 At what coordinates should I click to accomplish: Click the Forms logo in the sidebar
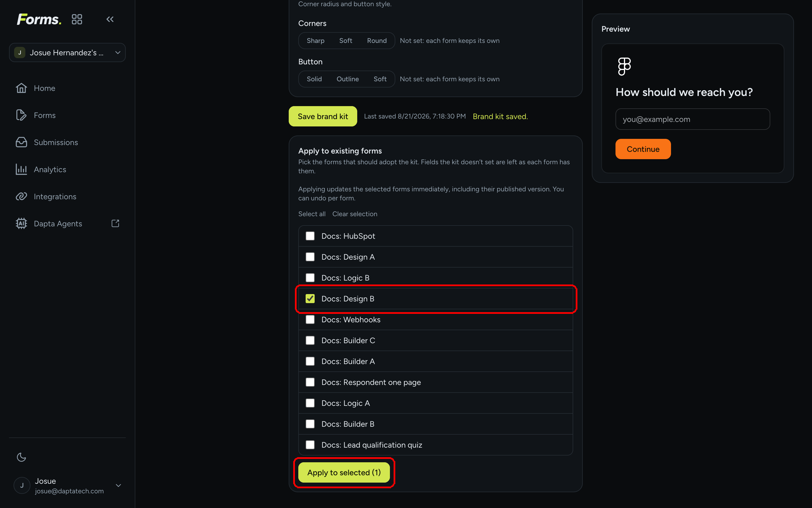[39, 19]
